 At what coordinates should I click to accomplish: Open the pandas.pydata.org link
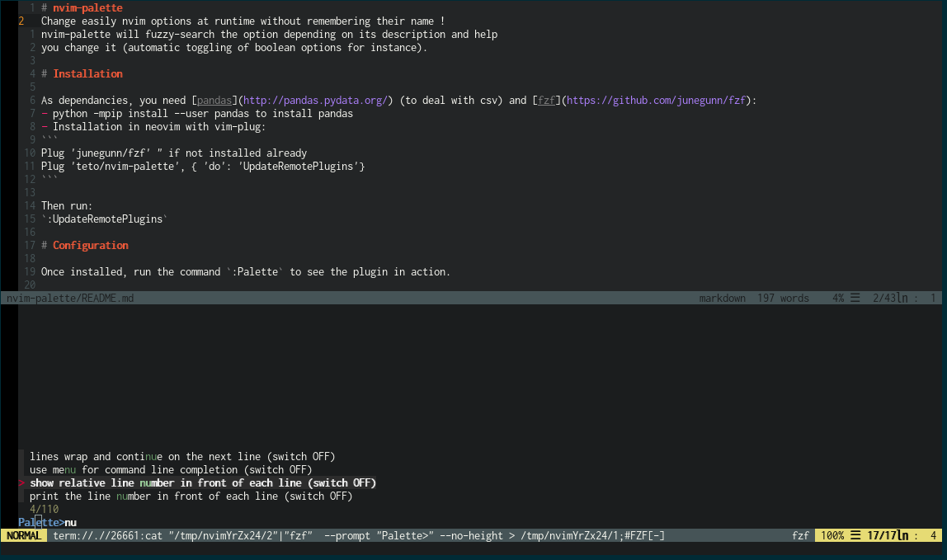[314, 101]
